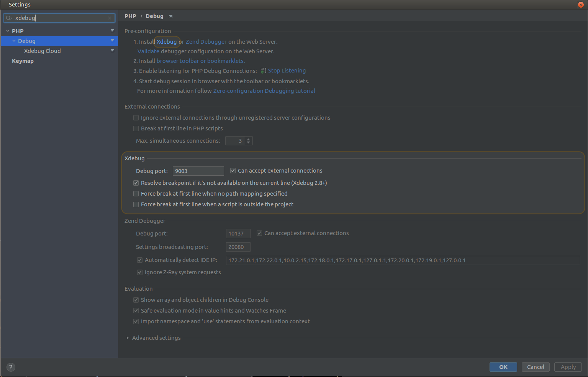This screenshot has width=588, height=377.
Task: Click the search magnifier icon in settings
Action: pyautogui.click(x=9, y=18)
